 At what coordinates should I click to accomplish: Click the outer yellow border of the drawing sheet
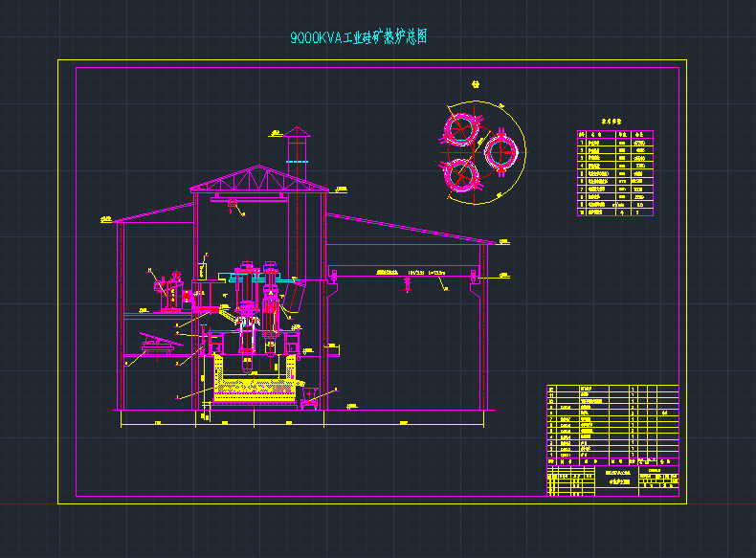coord(58,287)
